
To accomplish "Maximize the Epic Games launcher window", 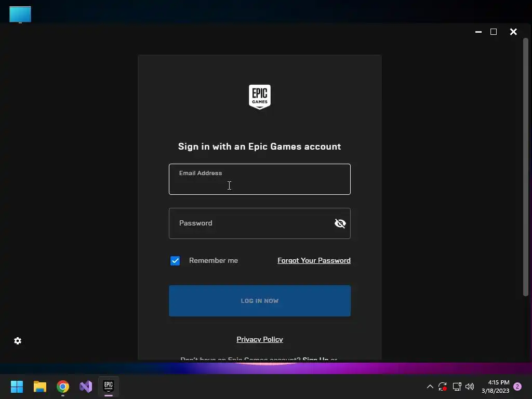I will (x=494, y=32).
